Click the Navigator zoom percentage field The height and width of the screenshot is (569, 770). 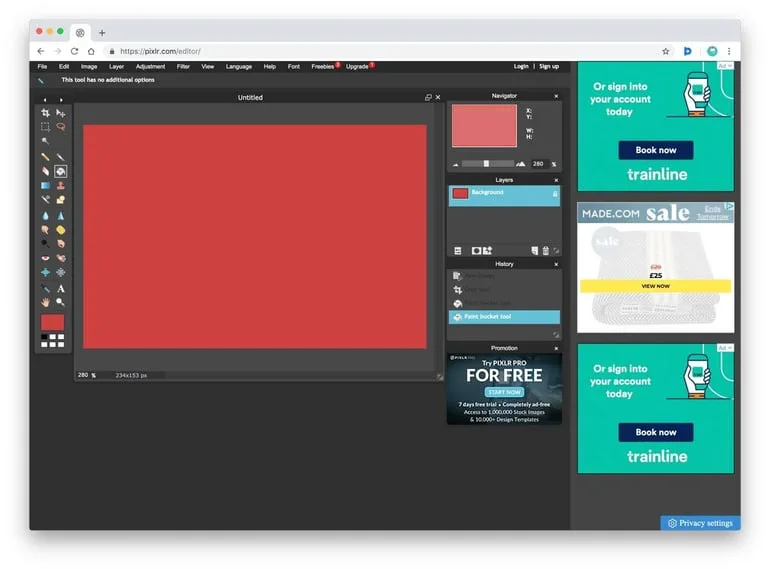click(538, 164)
